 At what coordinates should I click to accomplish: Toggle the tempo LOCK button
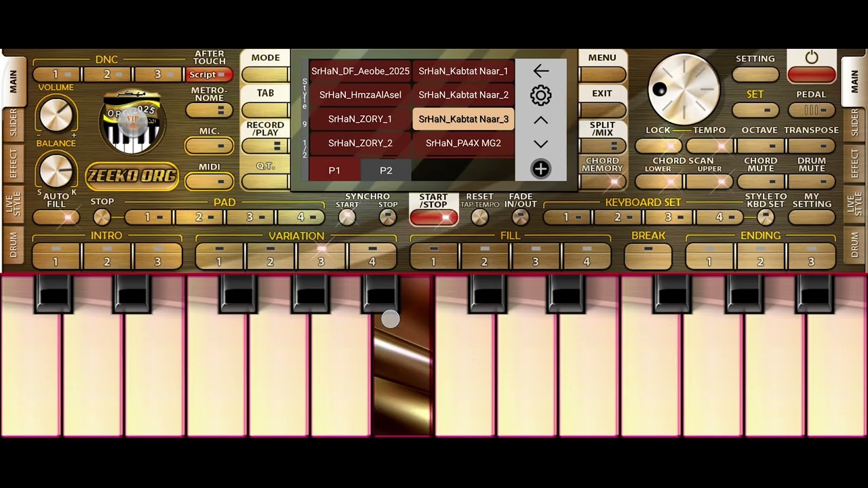658,146
